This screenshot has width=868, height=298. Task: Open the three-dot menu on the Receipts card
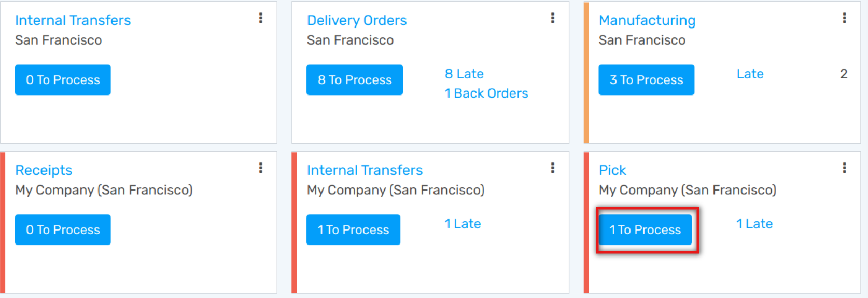261,168
